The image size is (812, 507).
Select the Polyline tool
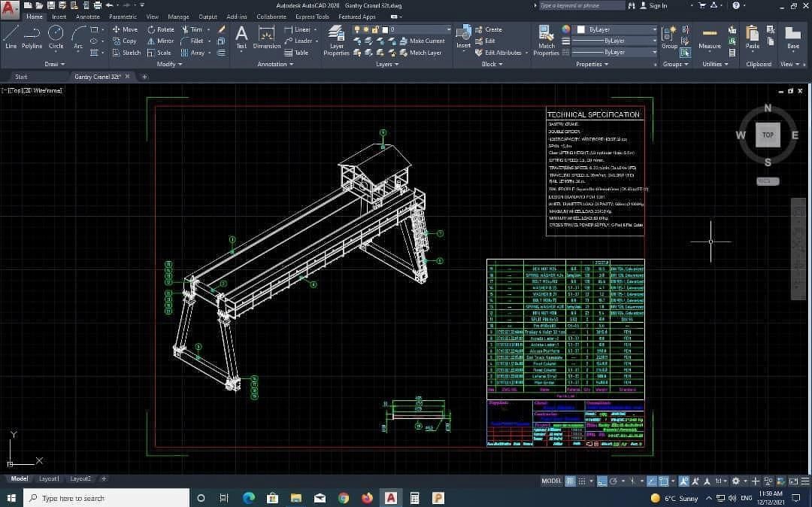32,38
